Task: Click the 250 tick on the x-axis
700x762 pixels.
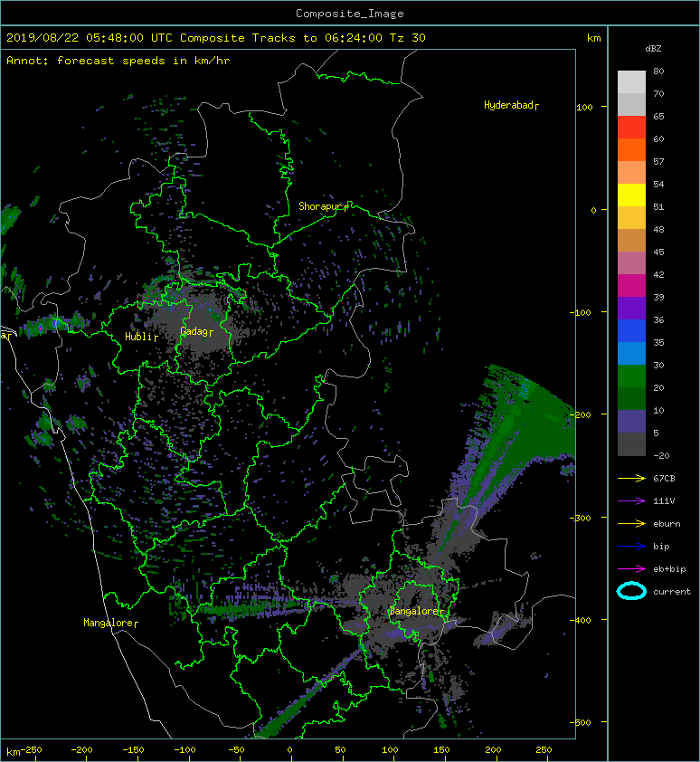Action: [544, 750]
